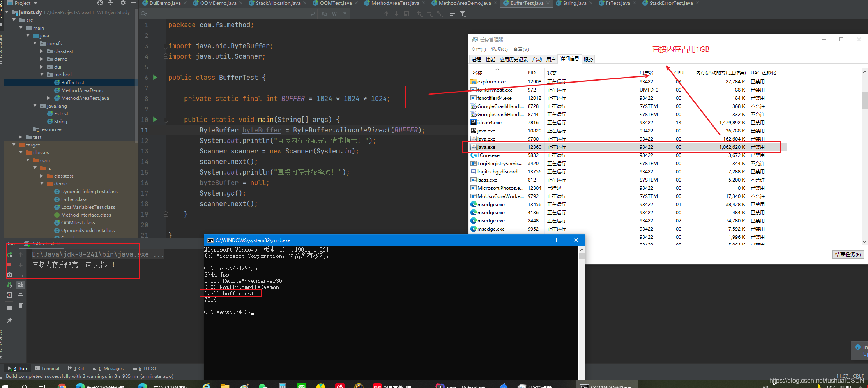
Task: Click the locate-file target icon in Project panel
Action: 100,3
